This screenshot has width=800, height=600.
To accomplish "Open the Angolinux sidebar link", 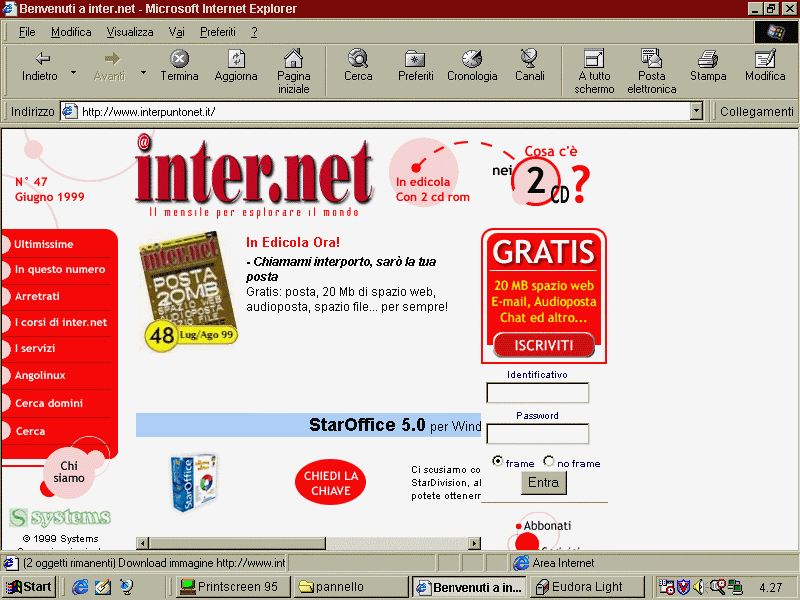I will click(40, 376).
